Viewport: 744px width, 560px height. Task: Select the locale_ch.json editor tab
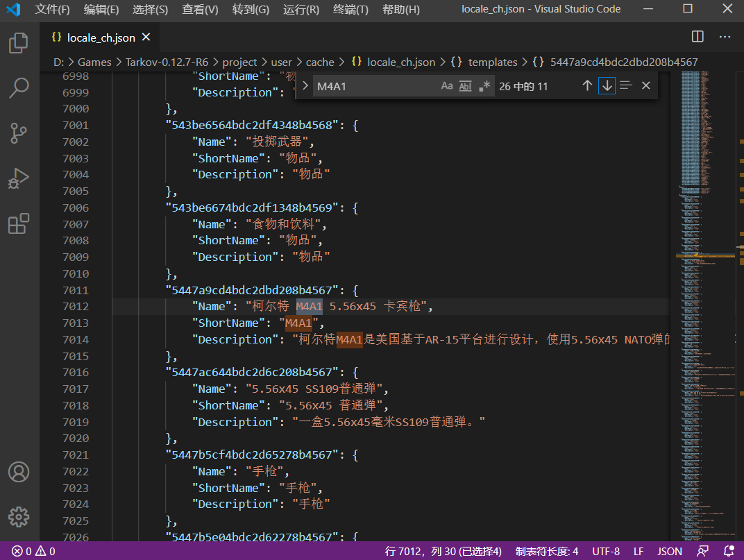101,37
